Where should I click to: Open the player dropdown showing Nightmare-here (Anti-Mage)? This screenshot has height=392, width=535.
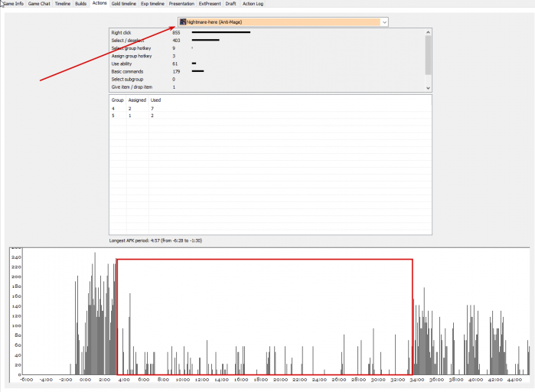pyautogui.click(x=283, y=22)
